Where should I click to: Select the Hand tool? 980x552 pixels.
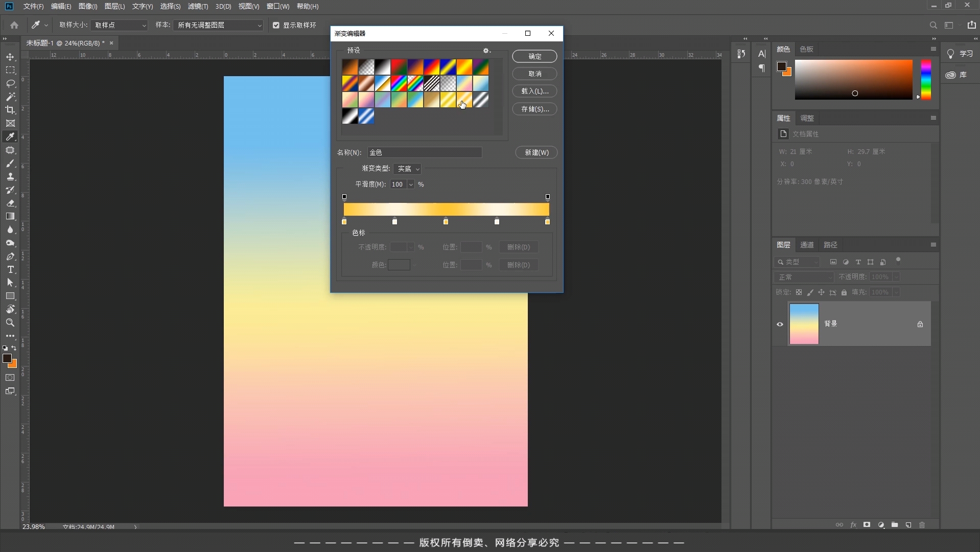pyautogui.click(x=10, y=309)
